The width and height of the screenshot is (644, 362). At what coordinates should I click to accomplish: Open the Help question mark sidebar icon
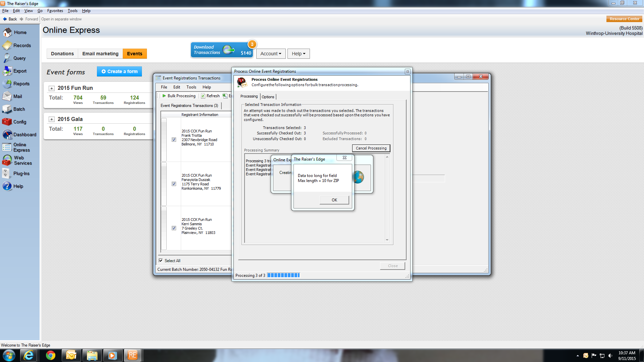(x=7, y=186)
